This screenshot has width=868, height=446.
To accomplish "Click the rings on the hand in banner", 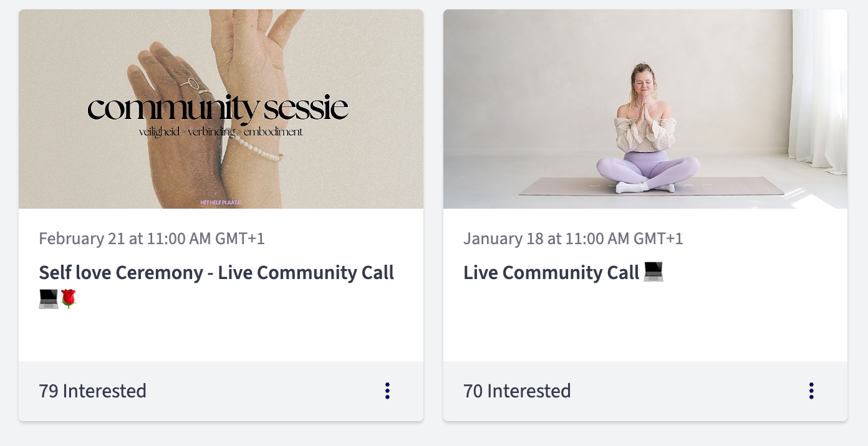I will [189, 83].
